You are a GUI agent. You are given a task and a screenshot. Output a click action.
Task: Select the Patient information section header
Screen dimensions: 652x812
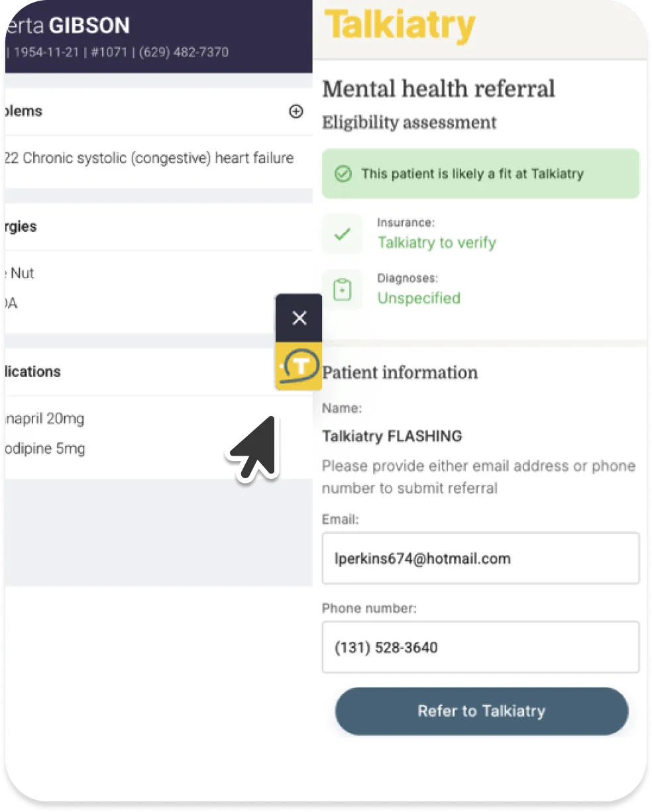coord(400,373)
